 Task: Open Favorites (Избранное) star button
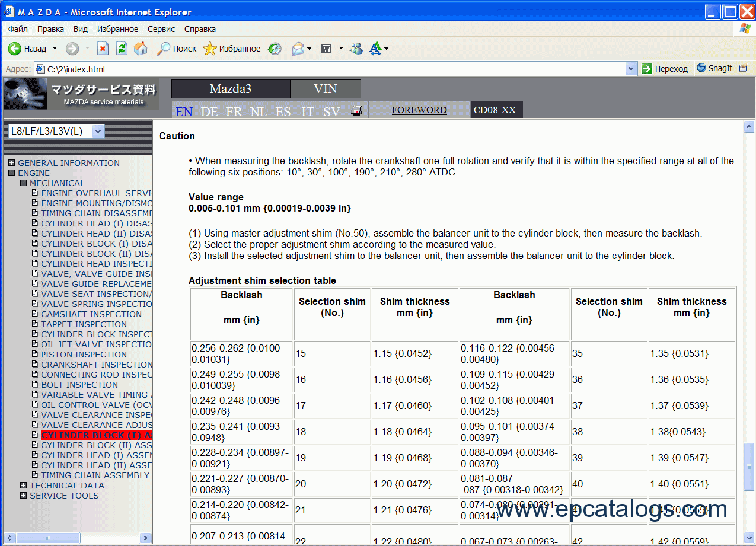(232, 49)
